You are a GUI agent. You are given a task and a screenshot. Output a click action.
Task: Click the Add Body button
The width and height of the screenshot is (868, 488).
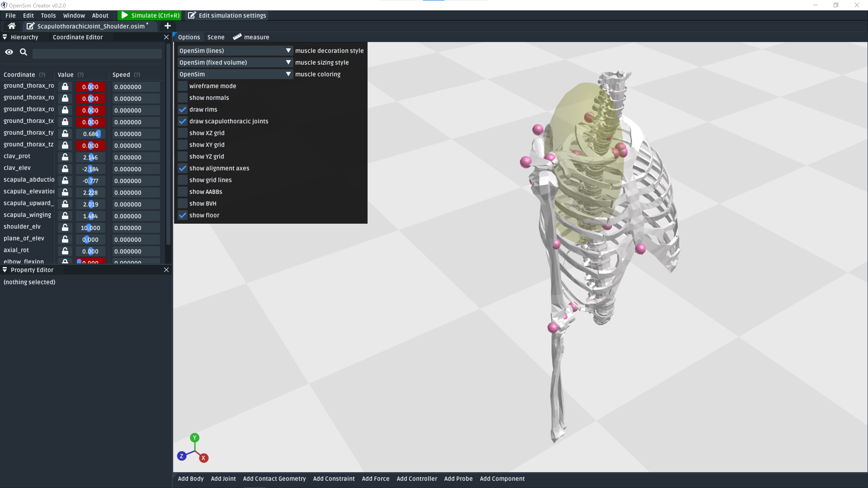tap(190, 479)
